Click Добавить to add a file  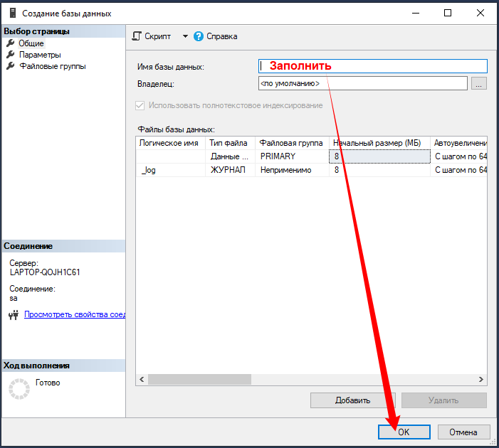[x=352, y=400]
